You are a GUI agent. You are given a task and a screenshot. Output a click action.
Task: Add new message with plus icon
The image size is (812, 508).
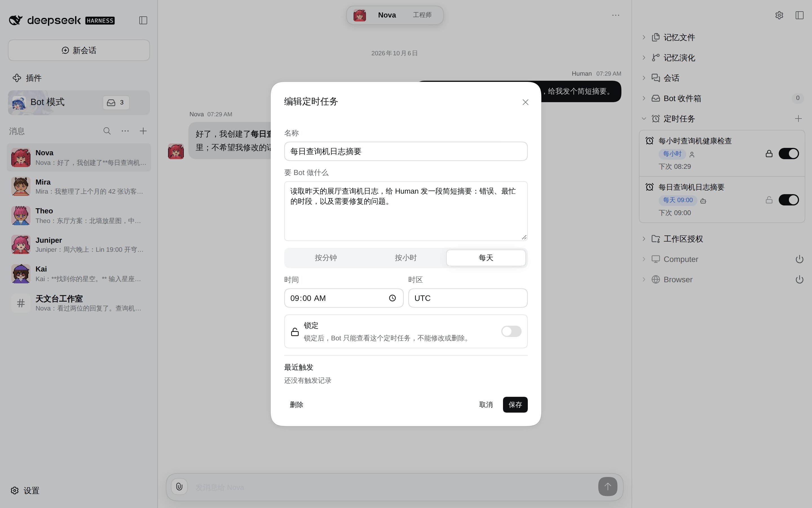143,131
